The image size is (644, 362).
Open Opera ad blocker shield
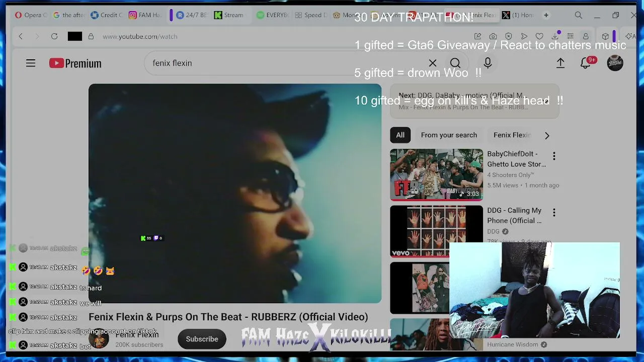point(509,36)
